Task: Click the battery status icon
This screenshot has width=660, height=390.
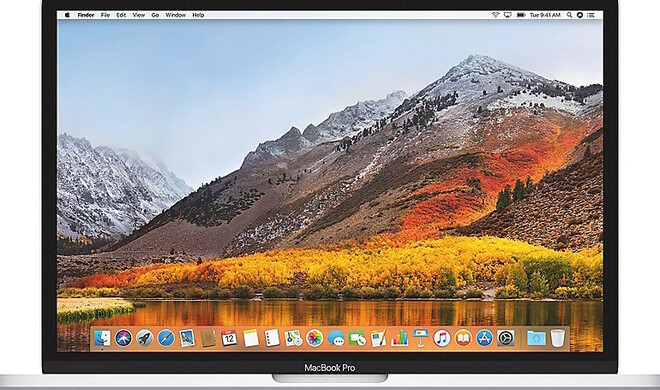Action: 521,15
